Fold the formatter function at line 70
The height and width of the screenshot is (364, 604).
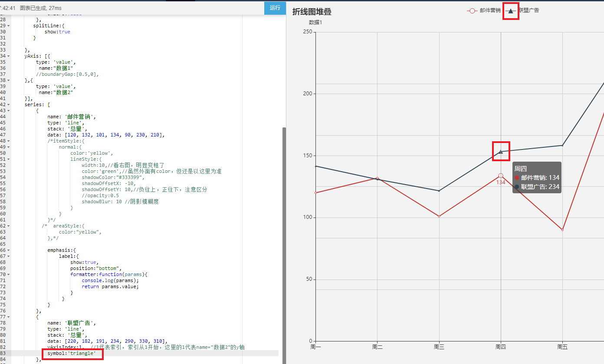pyautogui.click(x=8, y=274)
